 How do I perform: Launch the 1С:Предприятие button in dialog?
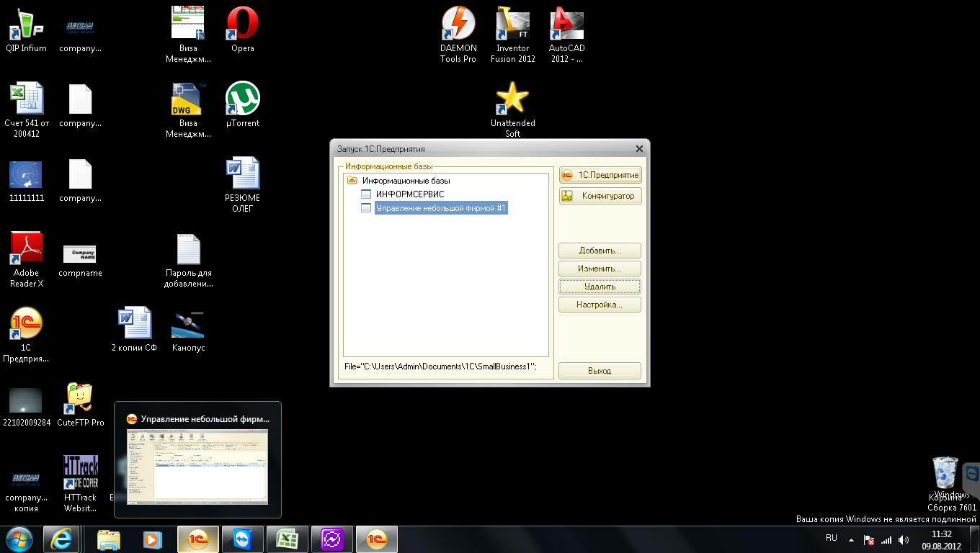[600, 175]
